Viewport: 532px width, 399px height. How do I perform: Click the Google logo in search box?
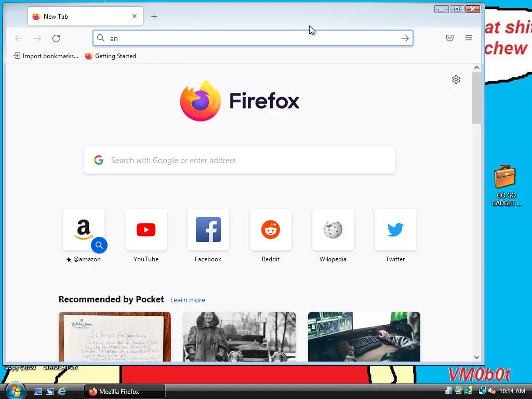[99, 160]
